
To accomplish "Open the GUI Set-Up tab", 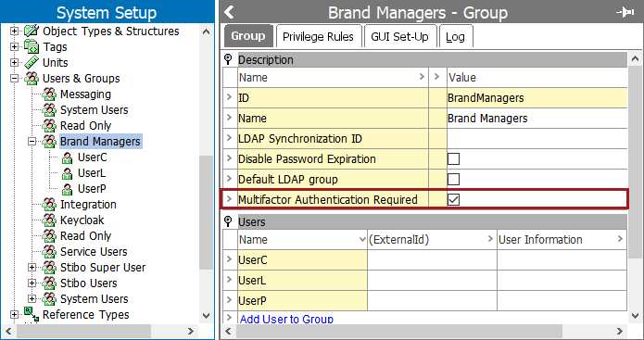I will 399,36.
